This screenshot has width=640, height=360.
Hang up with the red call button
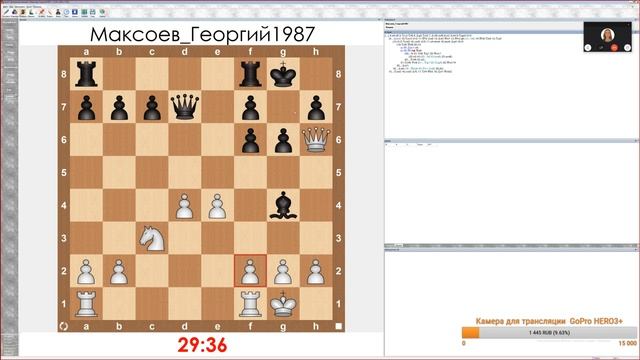pos(614,48)
